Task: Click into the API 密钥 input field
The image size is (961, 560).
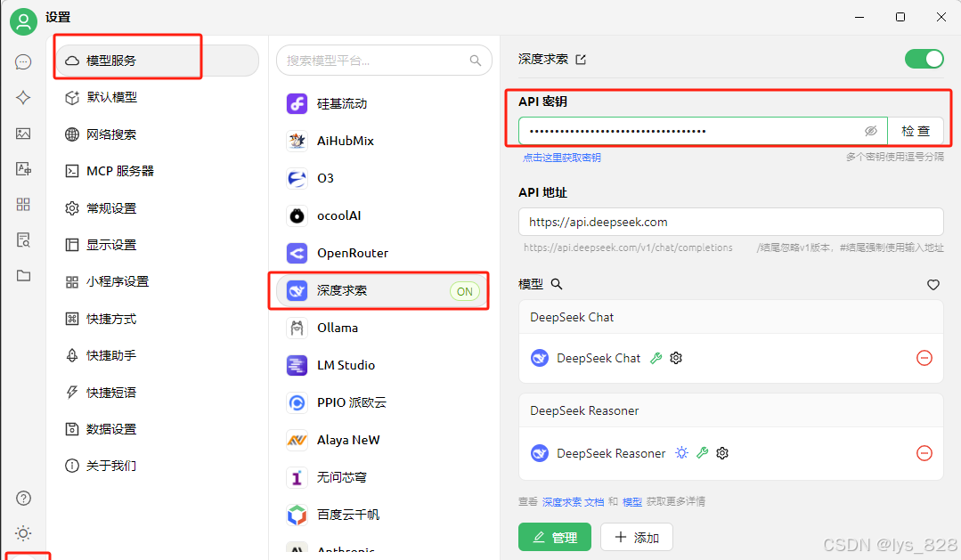Action: pos(703,131)
